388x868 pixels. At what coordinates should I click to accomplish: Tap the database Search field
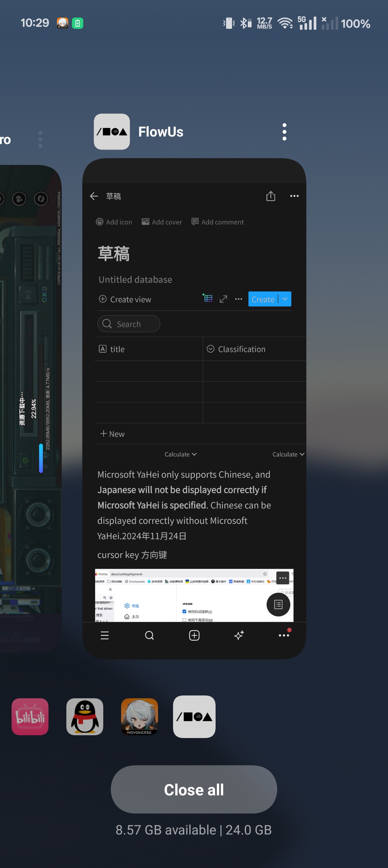click(x=129, y=324)
